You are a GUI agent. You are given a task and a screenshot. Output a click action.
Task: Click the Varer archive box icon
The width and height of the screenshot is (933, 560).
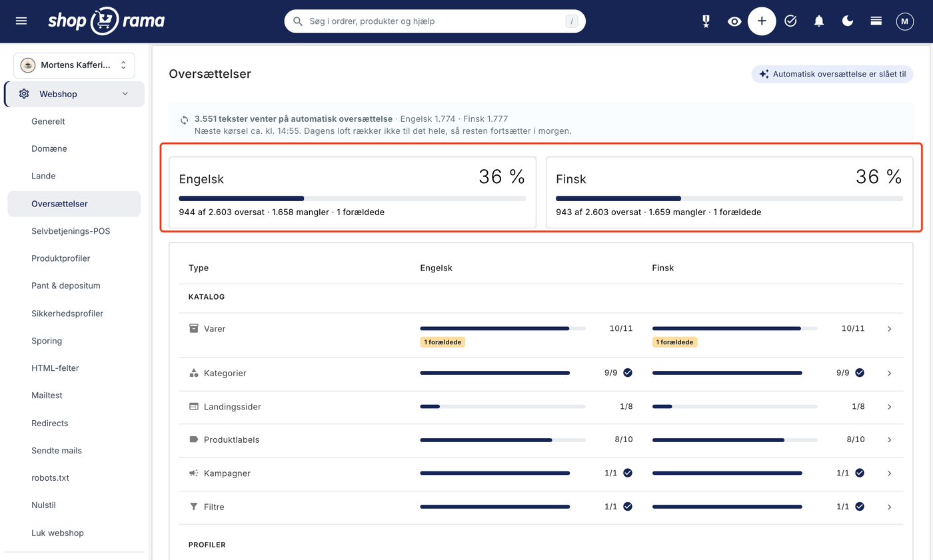pyautogui.click(x=194, y=328)
